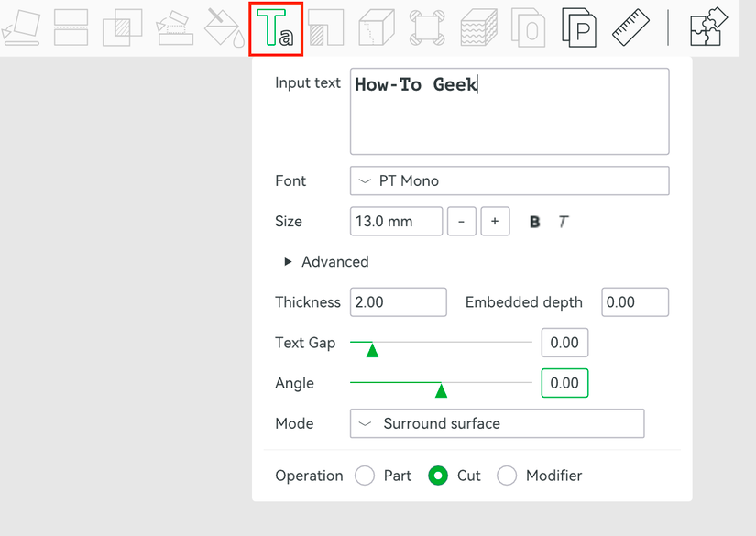Click the Mode label

coord(294,423)
